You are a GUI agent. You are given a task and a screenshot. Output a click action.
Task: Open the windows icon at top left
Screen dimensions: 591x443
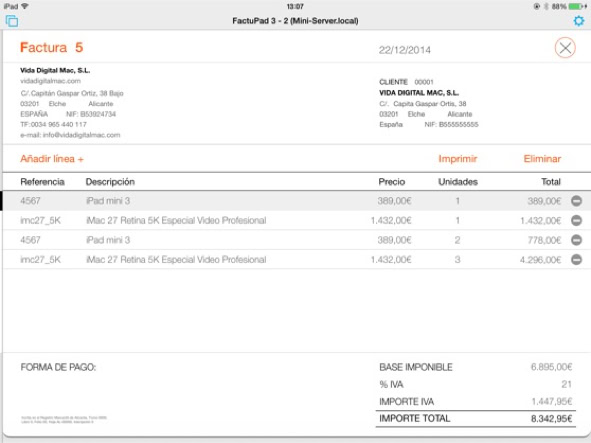pyautogui.click(x=12, y=21)
